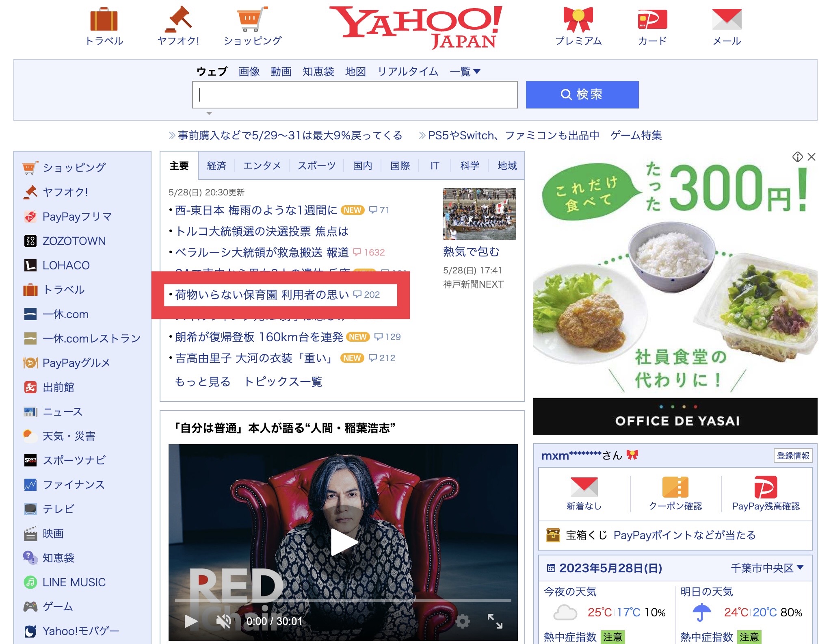
Task: Switch to the スポーツ news tab
Action: (x=316, y=166)
